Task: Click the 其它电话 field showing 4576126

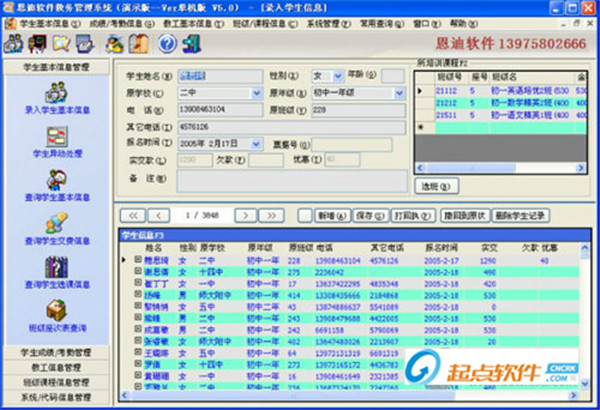Action: [x=292, y=127]
